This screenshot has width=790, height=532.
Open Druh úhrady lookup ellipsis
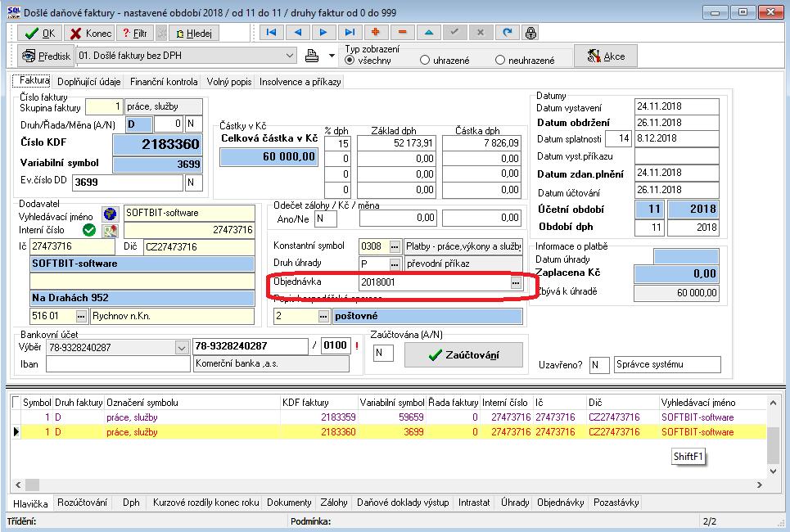(395, 264)
